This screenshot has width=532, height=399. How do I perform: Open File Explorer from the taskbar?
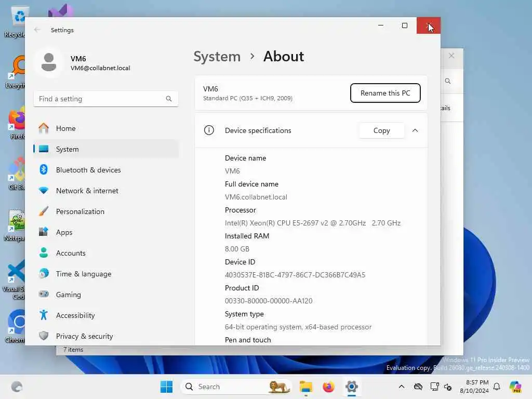[x=305, y=387]
